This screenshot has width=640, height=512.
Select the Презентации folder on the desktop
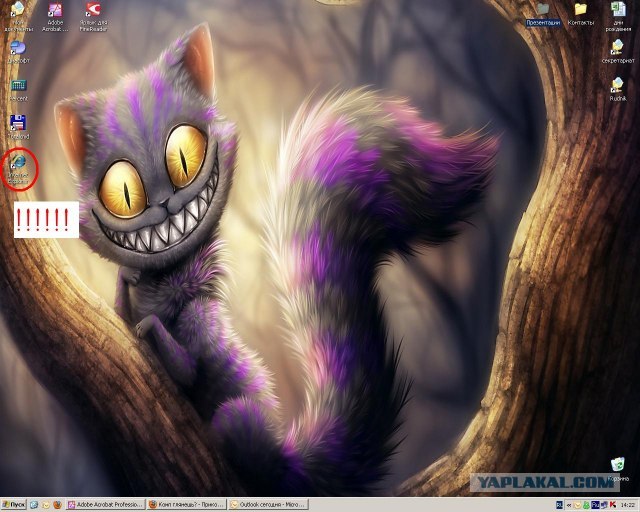click(x=543, y=15)
